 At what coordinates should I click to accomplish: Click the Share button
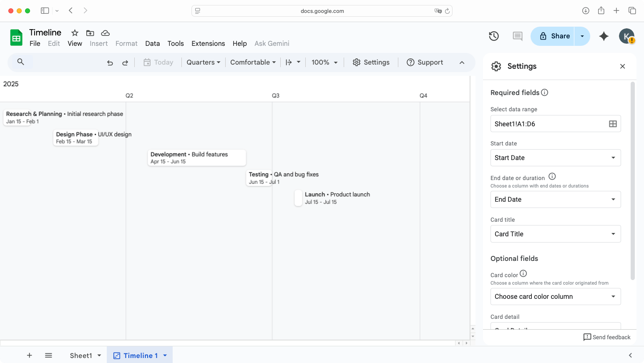pos(555,36)
